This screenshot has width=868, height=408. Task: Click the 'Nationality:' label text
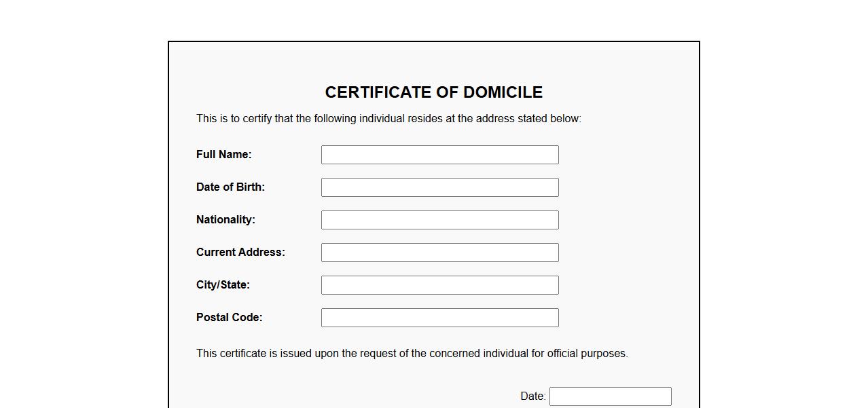coord(225,220)
